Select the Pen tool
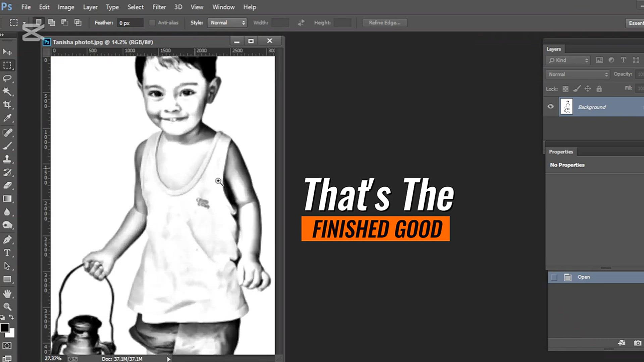The width and height of the screenshot is (644, 362). (x=7, y=240)
